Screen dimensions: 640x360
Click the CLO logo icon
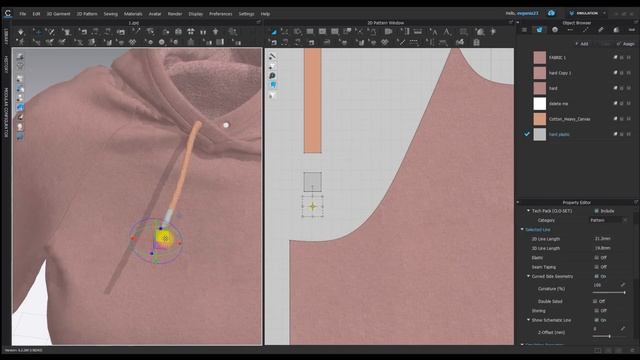click(x=8, y=13)
